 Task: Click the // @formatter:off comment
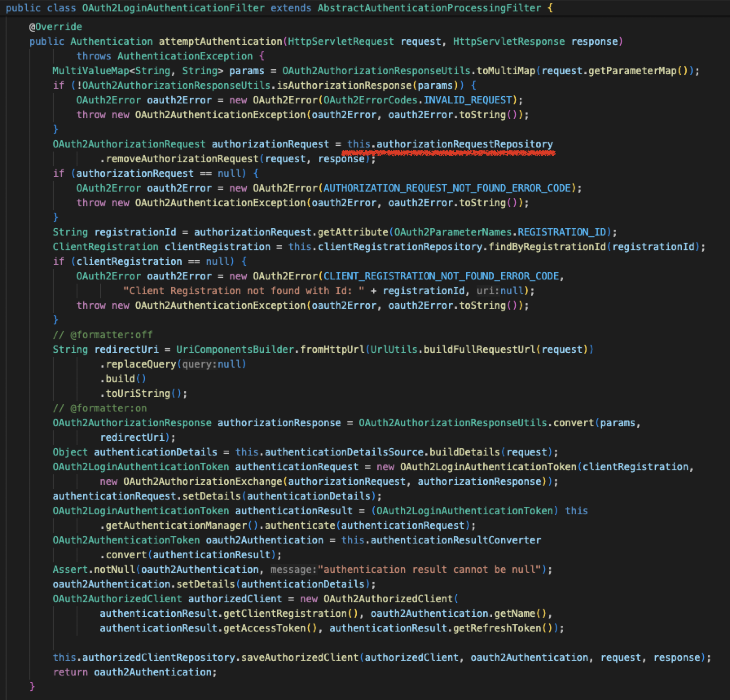pos(102,335)
